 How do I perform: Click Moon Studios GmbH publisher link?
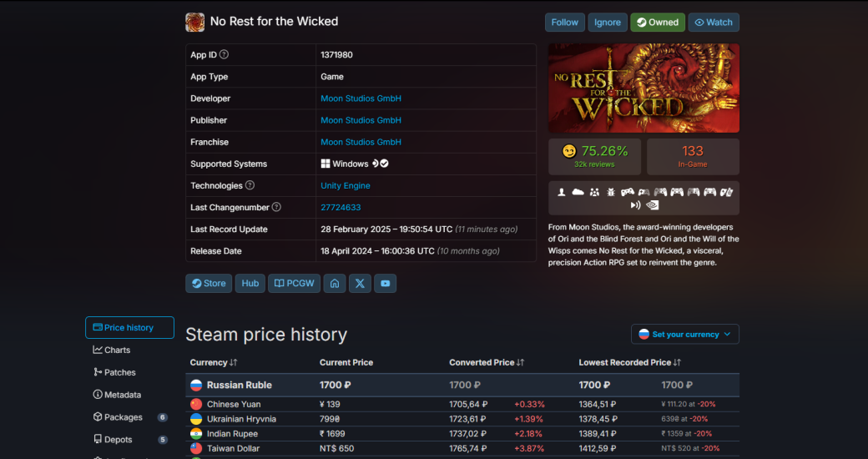pos(361,120)
